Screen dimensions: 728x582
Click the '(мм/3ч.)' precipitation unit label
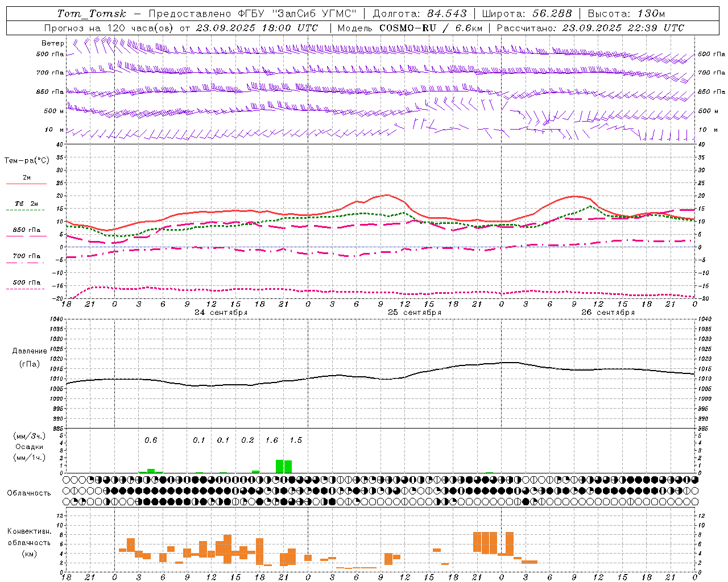(30, 436)
